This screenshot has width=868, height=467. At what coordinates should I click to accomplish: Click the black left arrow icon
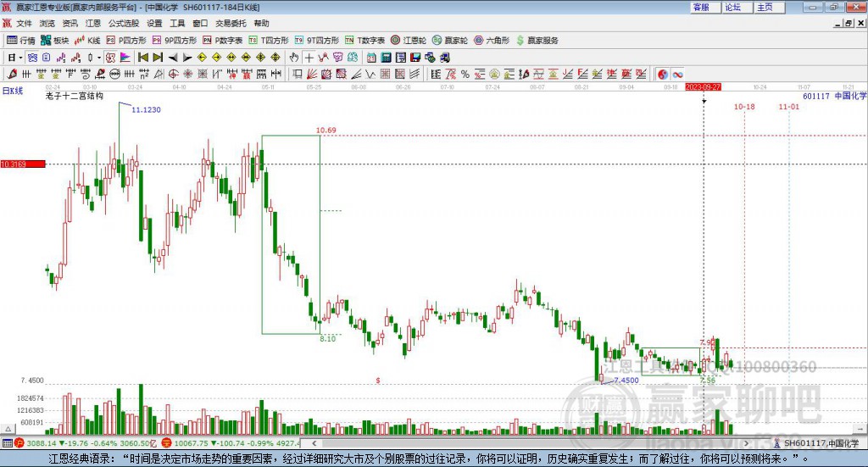(173, 58)
